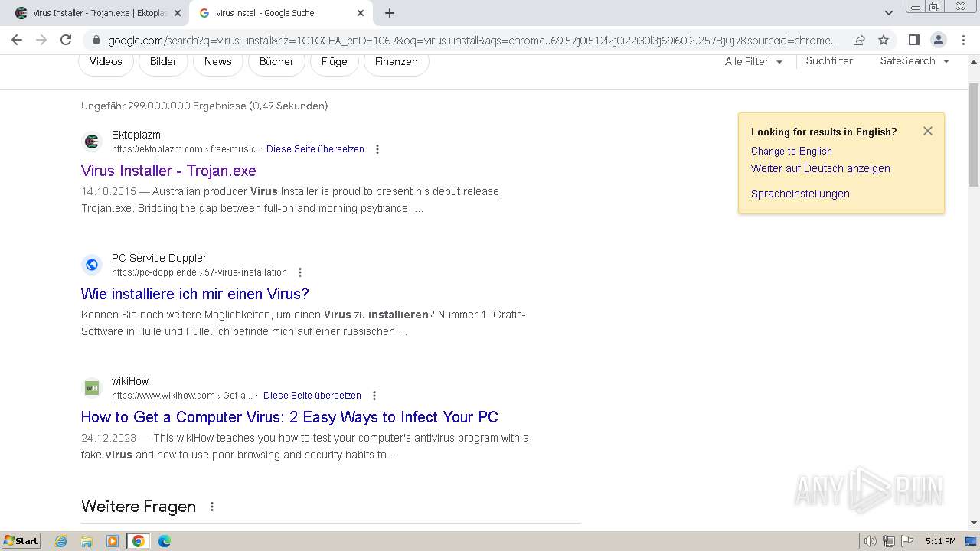Filter results by News
This screenshot has width=980, height=551.
[x=217, y=61]
